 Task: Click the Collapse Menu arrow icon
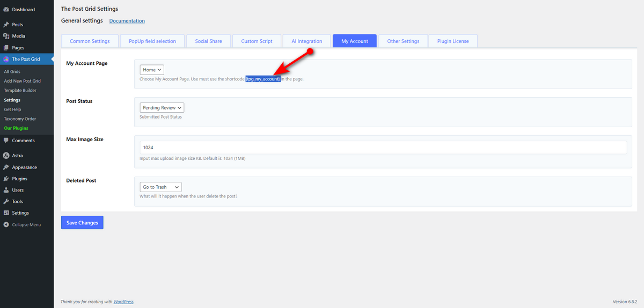[x=6, y=225]
